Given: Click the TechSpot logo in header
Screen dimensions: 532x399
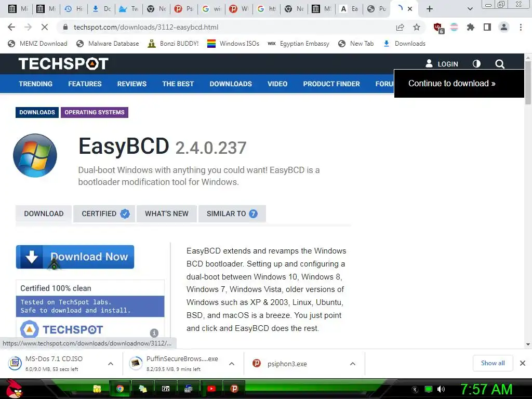Looking at the screenshot, I should point(63,63).
